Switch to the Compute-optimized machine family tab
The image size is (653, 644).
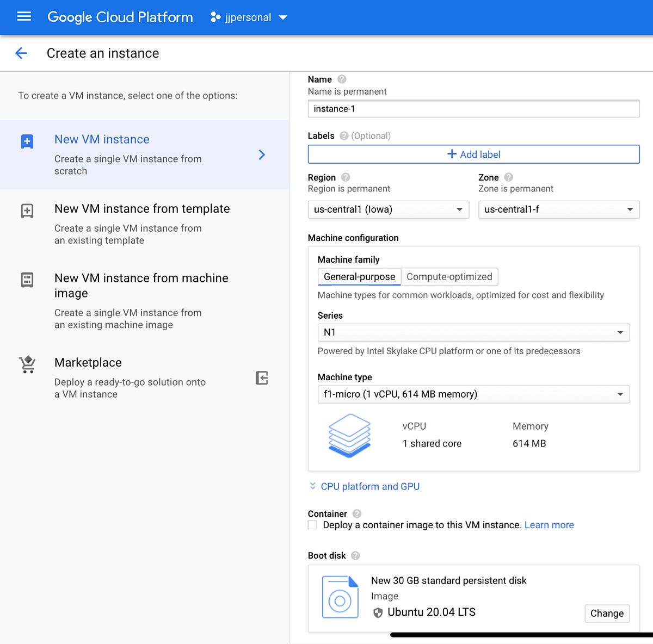click(x=449, y=277)
